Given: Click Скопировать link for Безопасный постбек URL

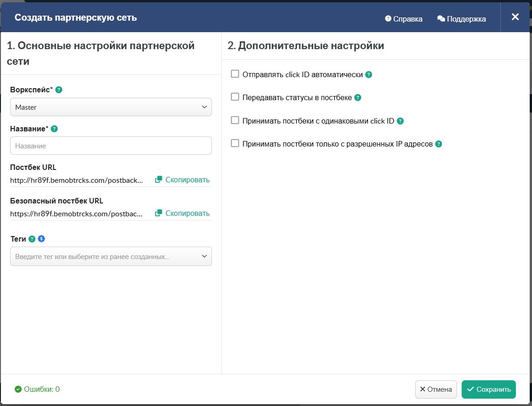Looking at the screenshot, I should tap(187, 213).
